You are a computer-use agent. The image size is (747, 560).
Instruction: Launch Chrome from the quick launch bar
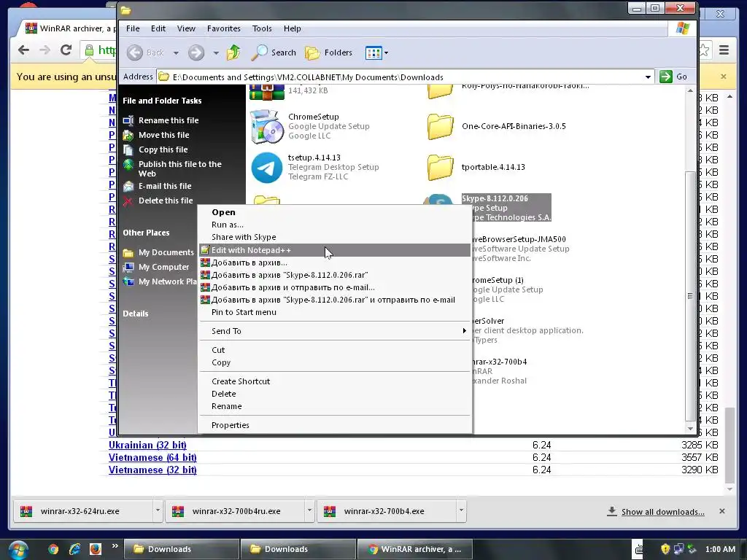coord(53,549)
